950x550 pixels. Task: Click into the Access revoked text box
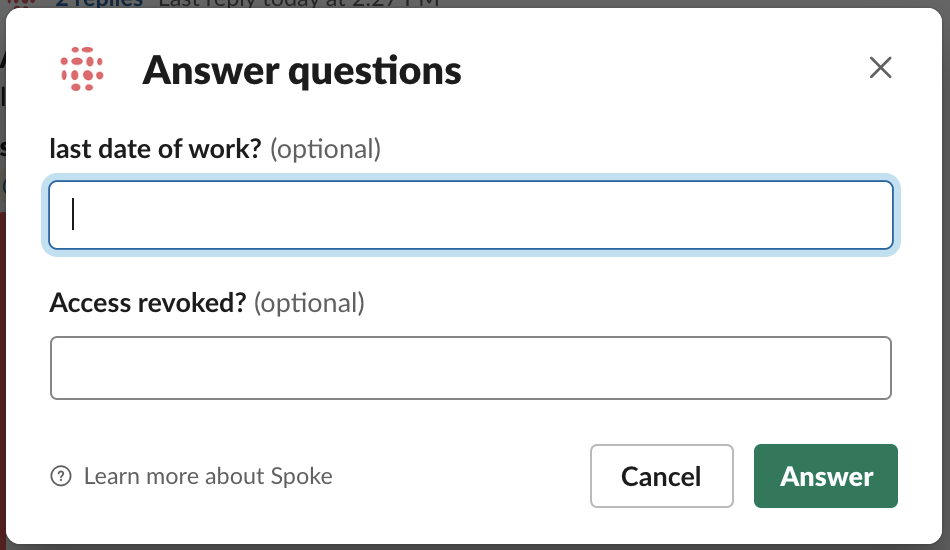471,368
